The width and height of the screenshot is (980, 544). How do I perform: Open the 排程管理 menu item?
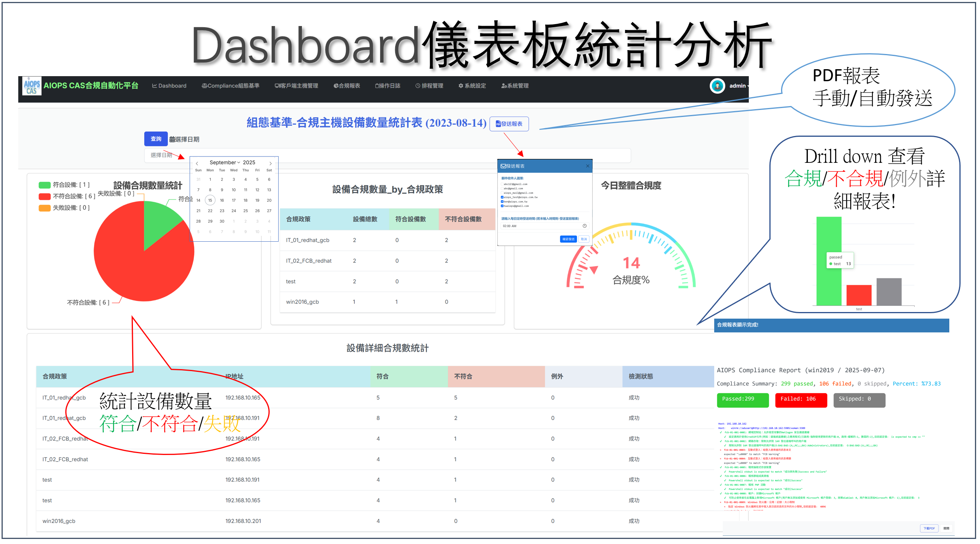click(x=429, y=86)
